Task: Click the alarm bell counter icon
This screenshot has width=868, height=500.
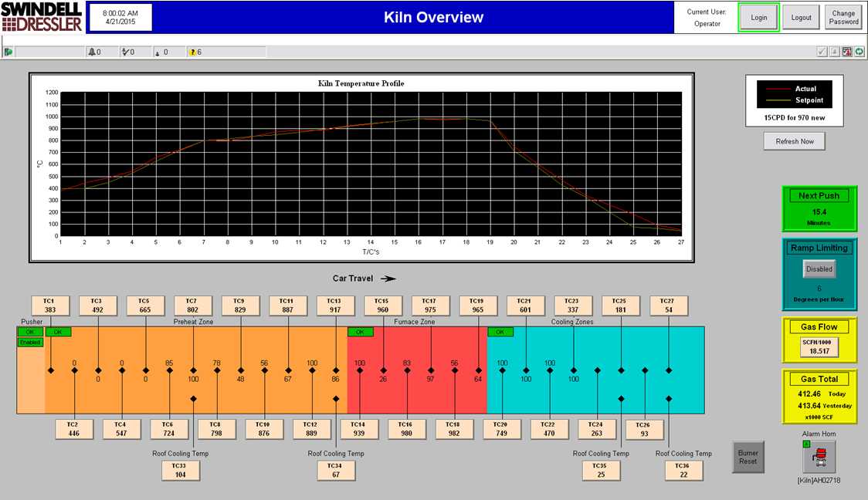Action: (93, 52)
